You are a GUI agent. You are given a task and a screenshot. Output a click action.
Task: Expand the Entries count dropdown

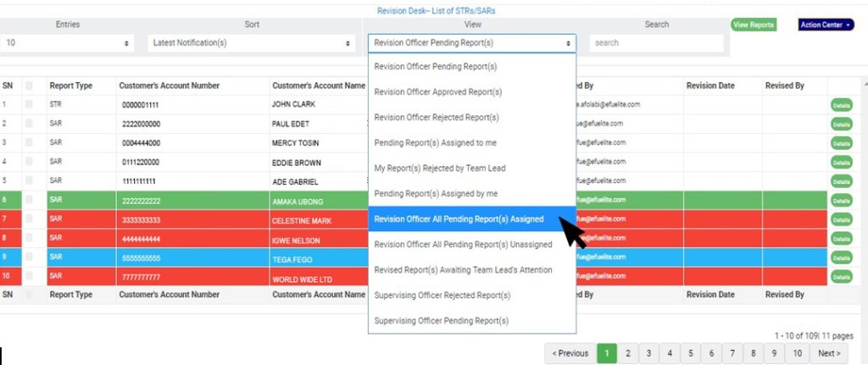tap(68, 43)
